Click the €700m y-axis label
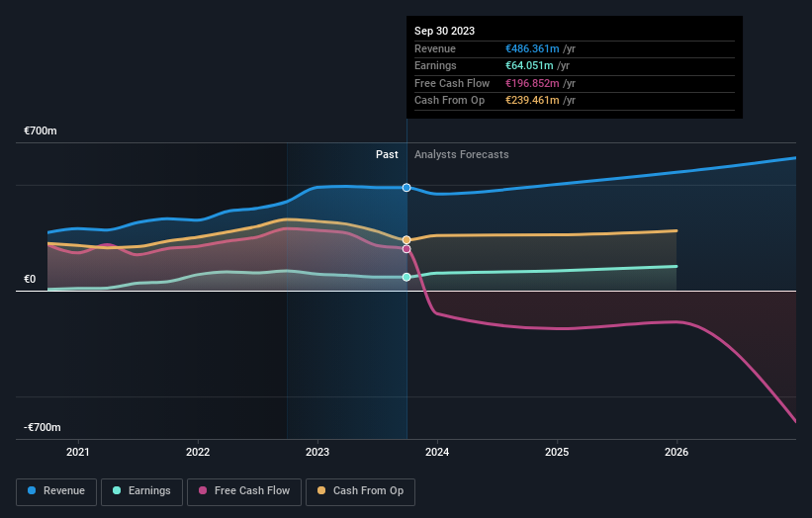 [x=41, y=130]
